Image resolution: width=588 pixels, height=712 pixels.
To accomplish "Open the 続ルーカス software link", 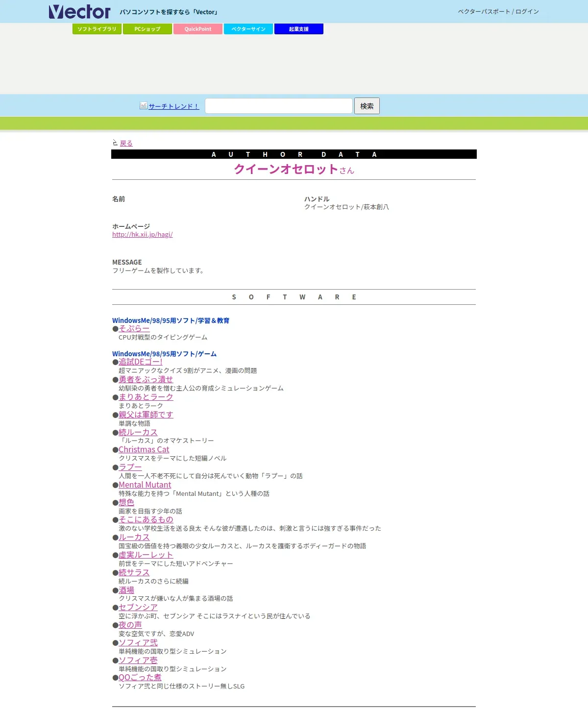I will (138, 432).
